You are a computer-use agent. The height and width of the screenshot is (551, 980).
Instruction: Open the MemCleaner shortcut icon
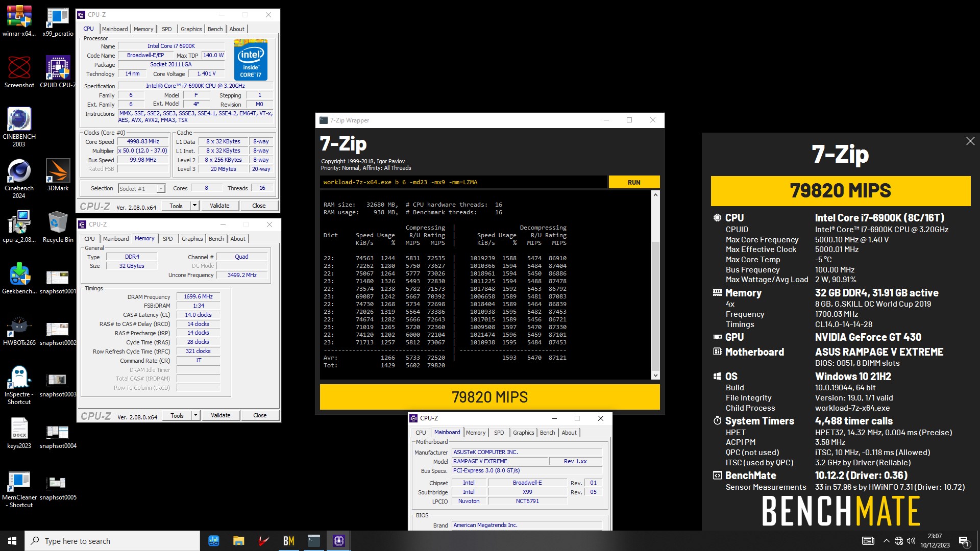tap(19, 488)
